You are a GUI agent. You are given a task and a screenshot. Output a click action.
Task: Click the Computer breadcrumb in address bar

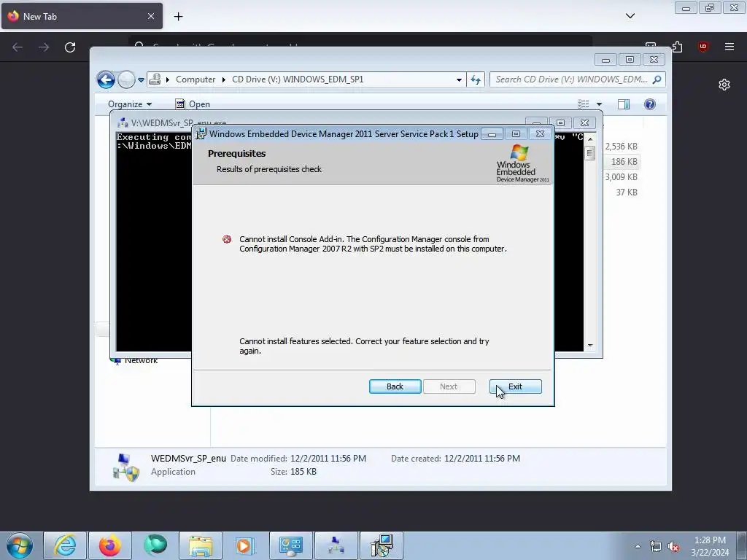click(x=196, y=79)
